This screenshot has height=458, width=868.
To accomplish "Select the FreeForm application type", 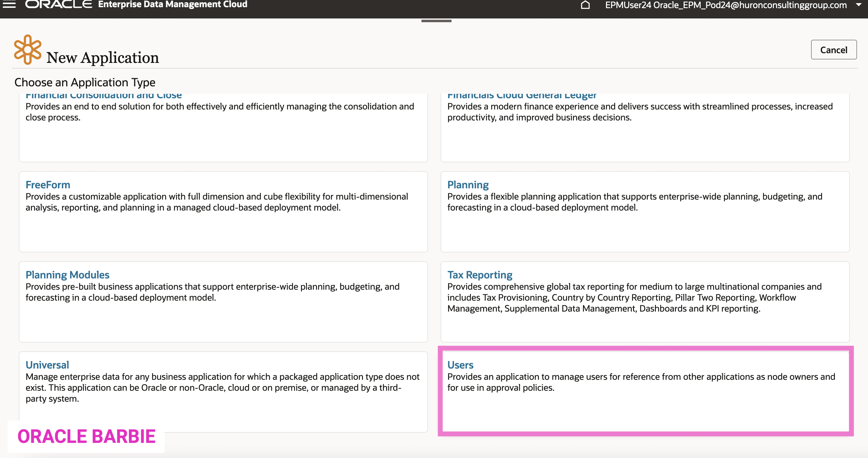I will pos(48,185).
